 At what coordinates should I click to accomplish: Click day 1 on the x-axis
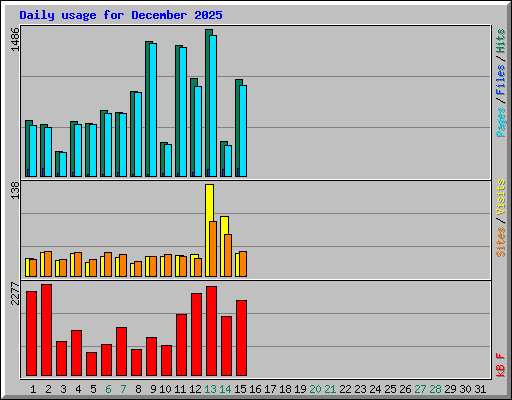point(33,389)
